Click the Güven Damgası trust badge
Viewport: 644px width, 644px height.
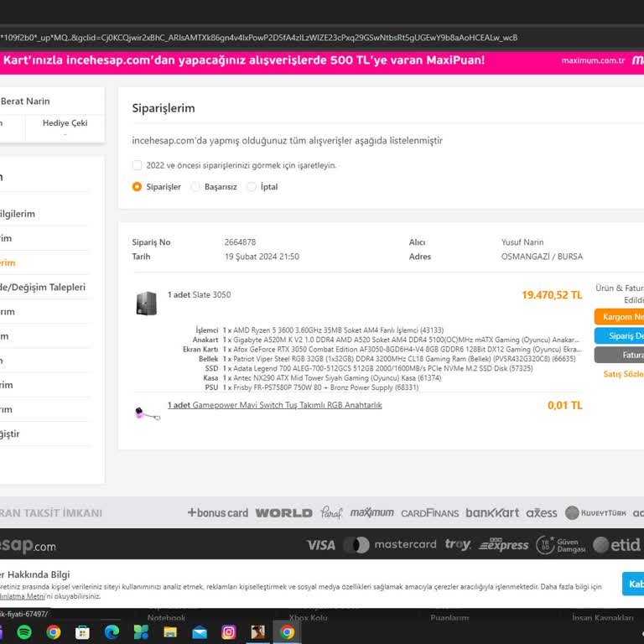coord(561,545)
